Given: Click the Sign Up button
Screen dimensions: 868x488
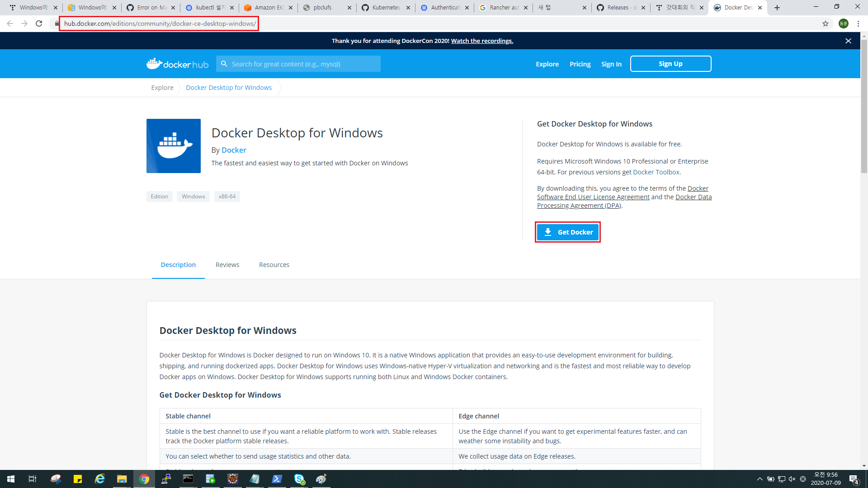Looking at the screenshot, I should (x=670, y=64).
